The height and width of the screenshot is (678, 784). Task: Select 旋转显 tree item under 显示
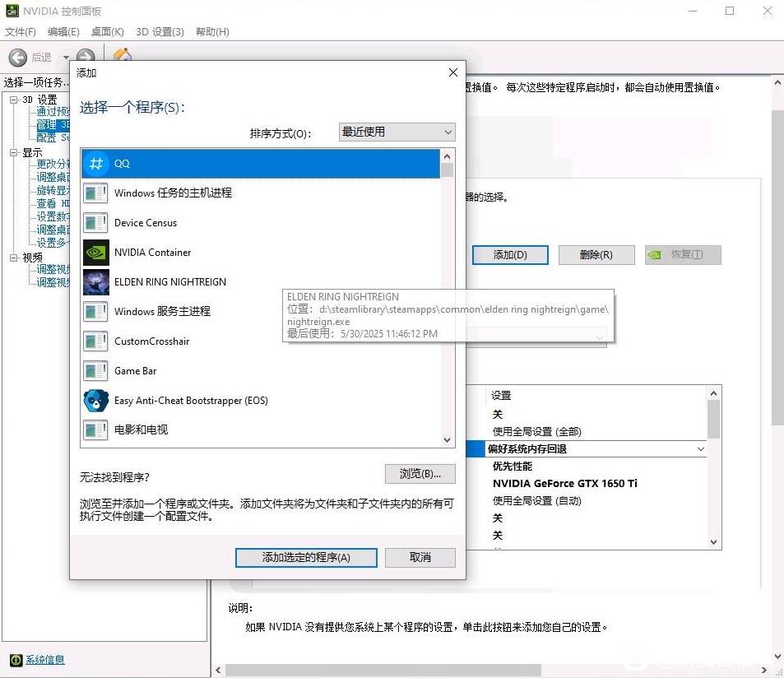coord(53,190)
